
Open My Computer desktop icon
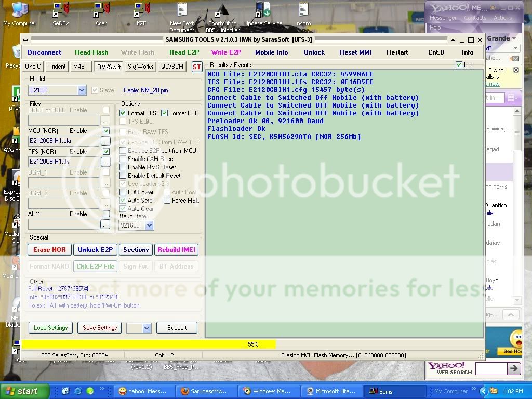click(20, 14)
